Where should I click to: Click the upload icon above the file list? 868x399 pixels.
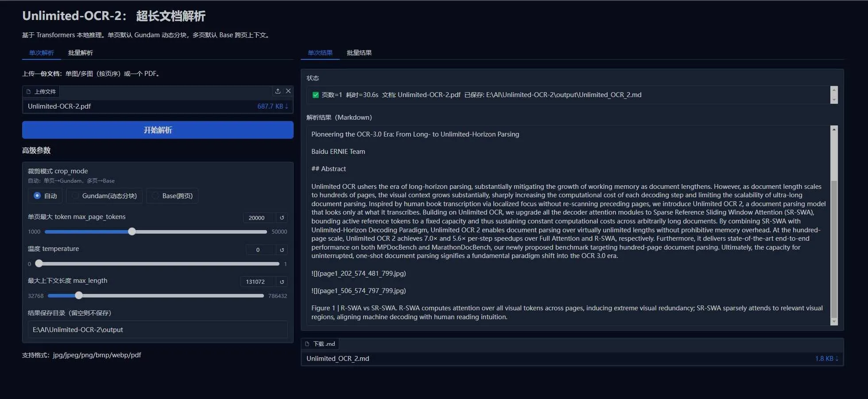[278, 91]
